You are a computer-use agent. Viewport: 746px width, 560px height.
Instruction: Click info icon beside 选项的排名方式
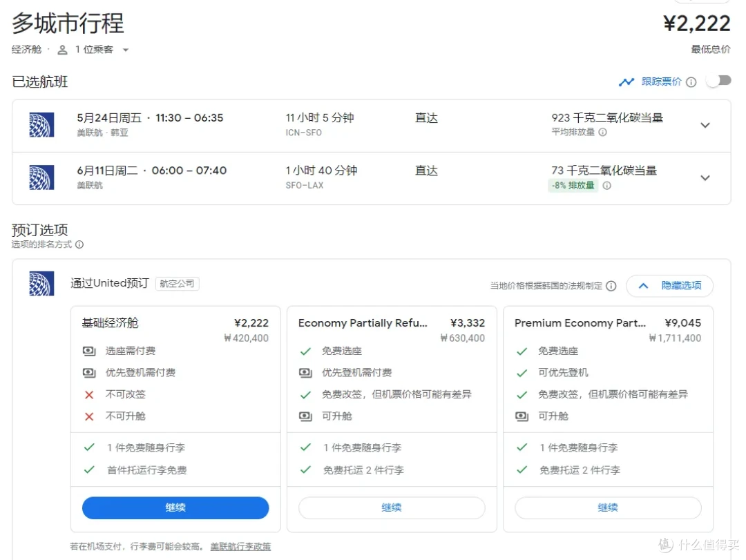[x=79, y=244]
